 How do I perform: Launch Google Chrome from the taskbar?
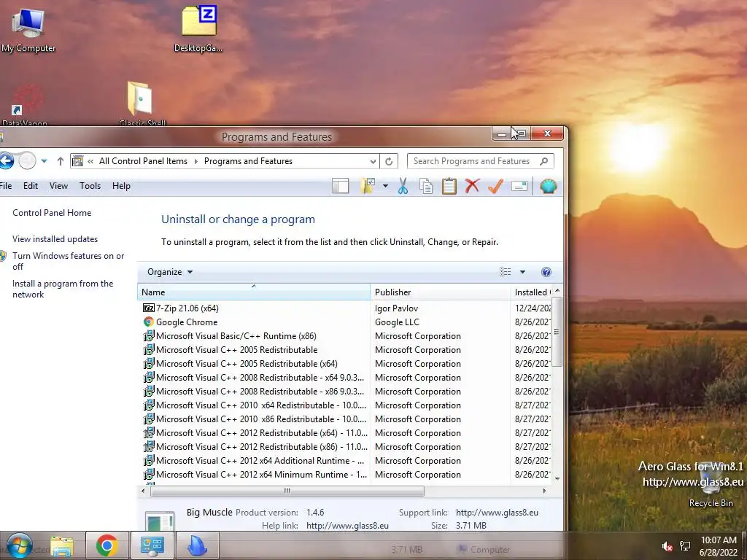point(107,545)
